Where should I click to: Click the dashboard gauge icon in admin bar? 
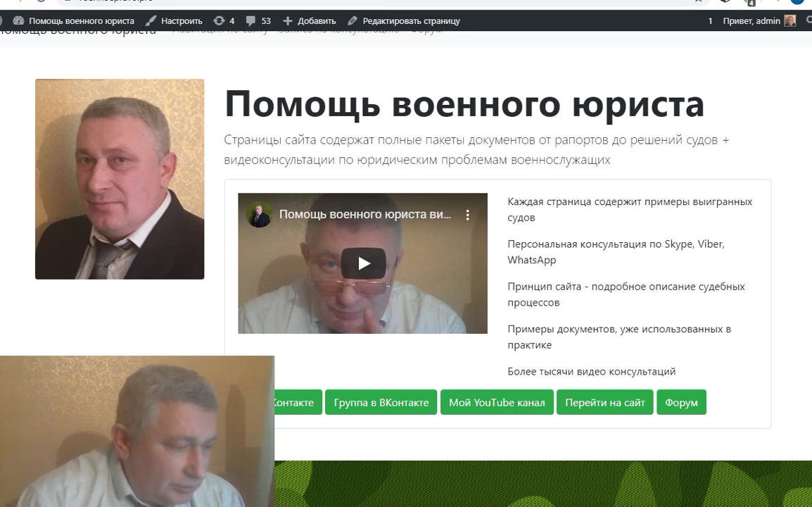[x=18, y=21]
